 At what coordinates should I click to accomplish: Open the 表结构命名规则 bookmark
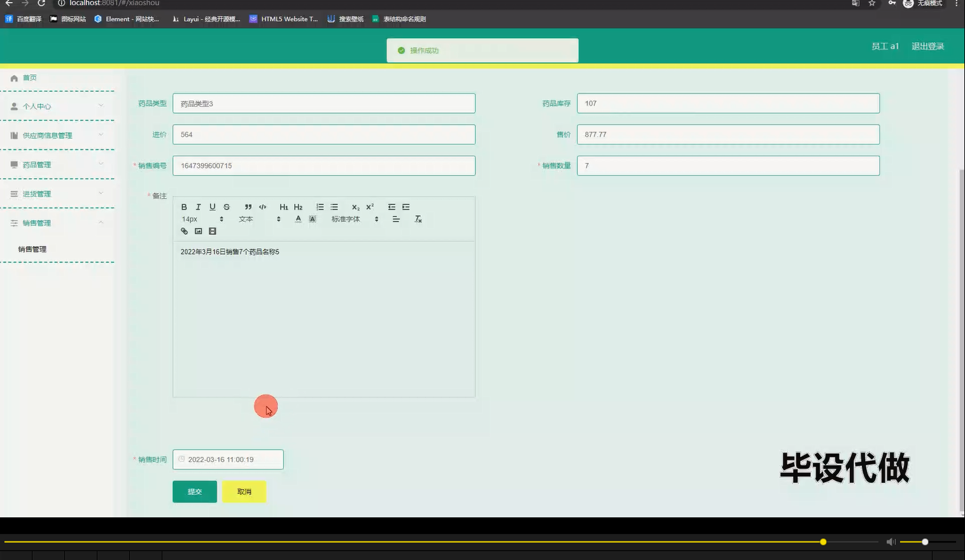399,19
